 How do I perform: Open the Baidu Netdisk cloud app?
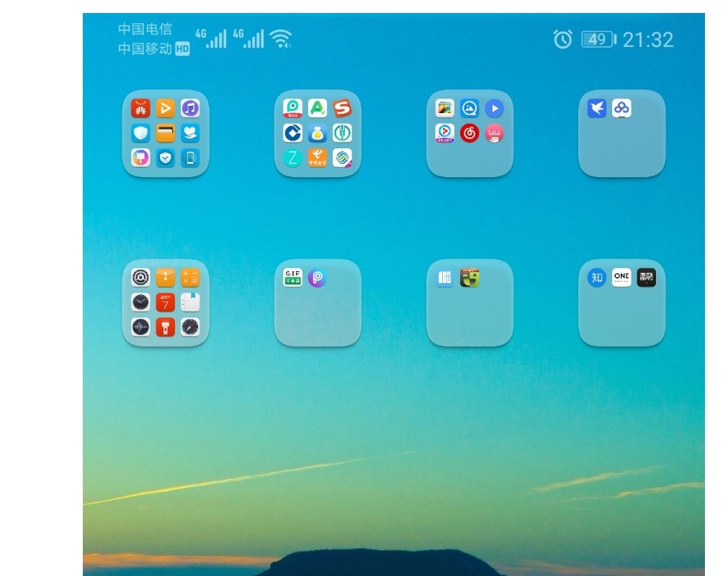click(x=621, y=109)
